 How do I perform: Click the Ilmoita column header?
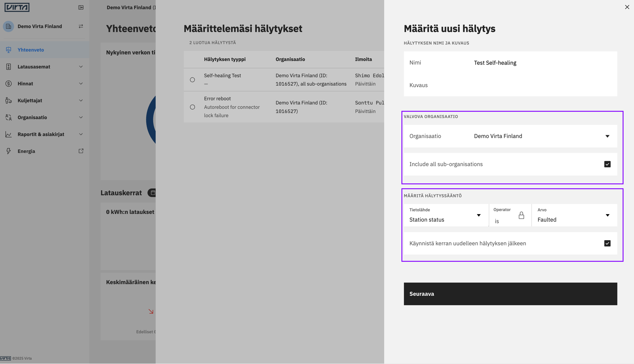(x=363, y=59)
